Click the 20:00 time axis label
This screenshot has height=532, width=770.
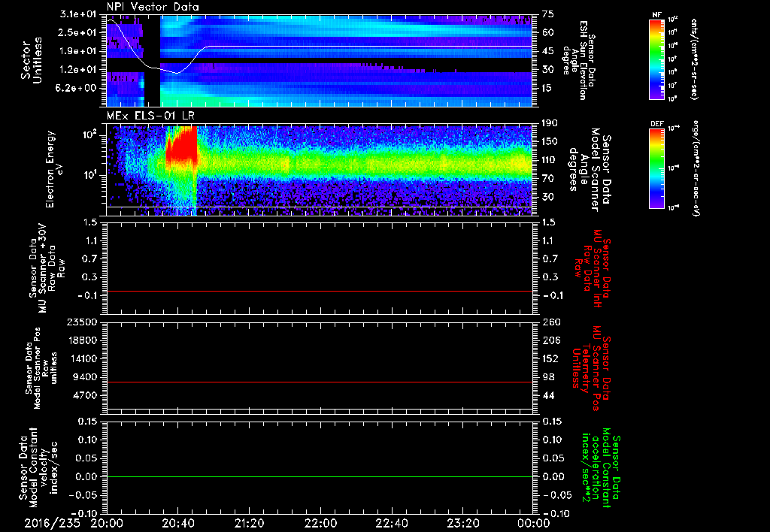point(107,523)
